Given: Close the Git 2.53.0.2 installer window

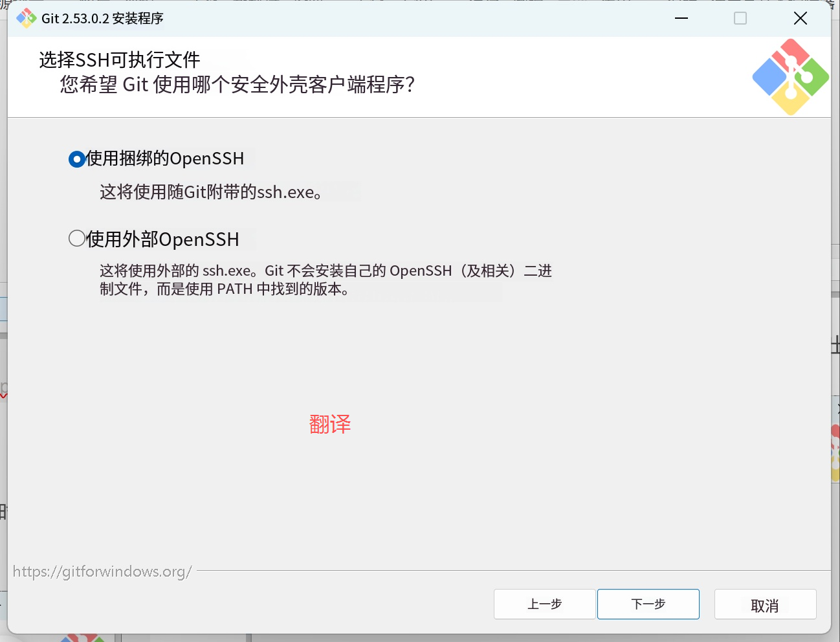Looking at the screenshot, I should tap(801, 18).
